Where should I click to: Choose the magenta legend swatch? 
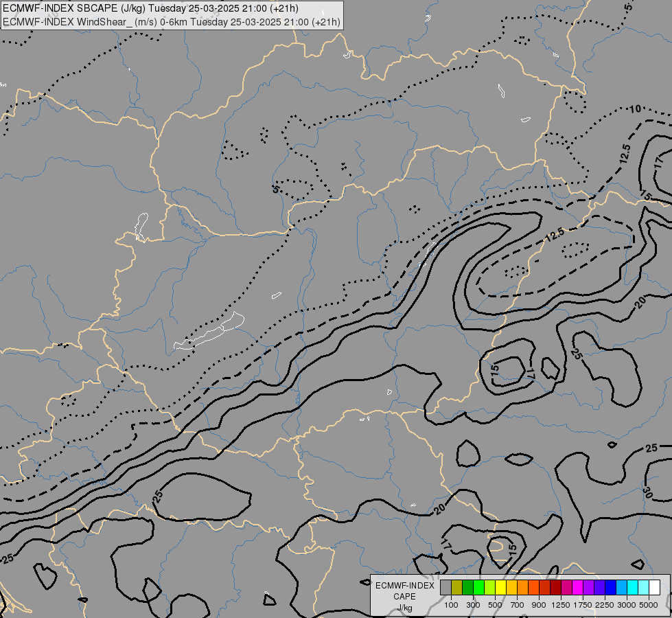coord(578,587)
